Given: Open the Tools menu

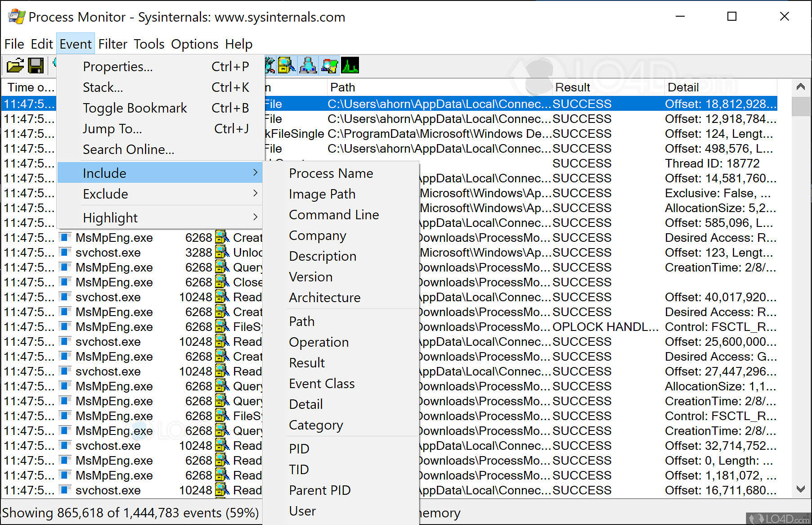Looking at the screenshot, I should click(149, 44).
